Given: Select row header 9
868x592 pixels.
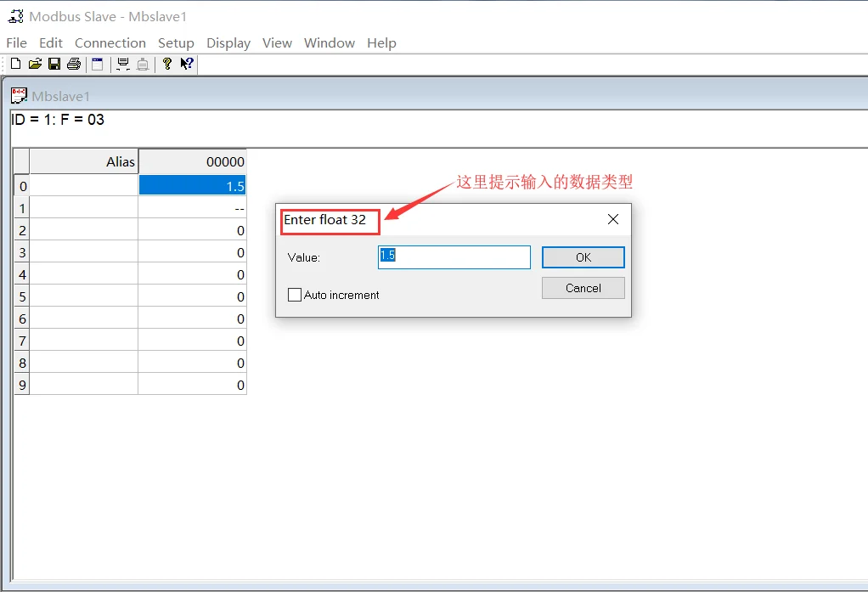Looking at the screenshot, I should pyautogui.click(x=21, y=385).
